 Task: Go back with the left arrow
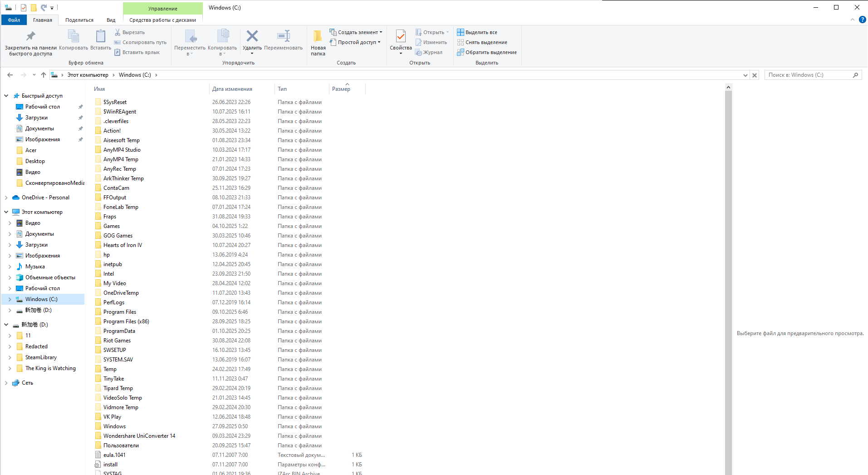coord(10,75)
